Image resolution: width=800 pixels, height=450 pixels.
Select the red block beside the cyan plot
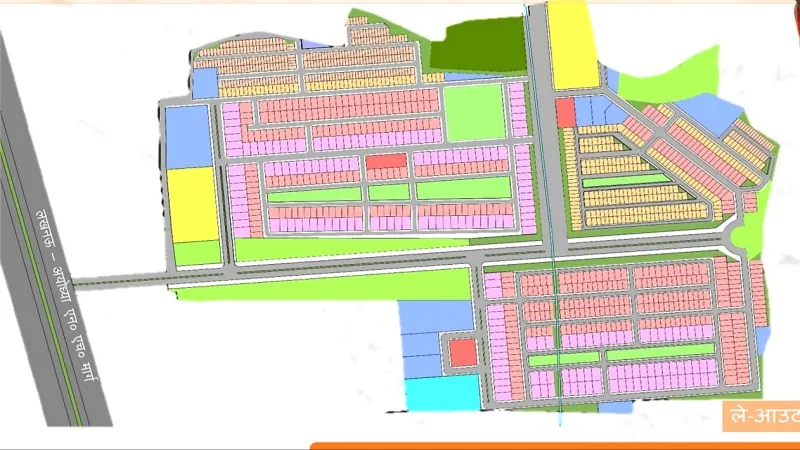tap(462, 353)
